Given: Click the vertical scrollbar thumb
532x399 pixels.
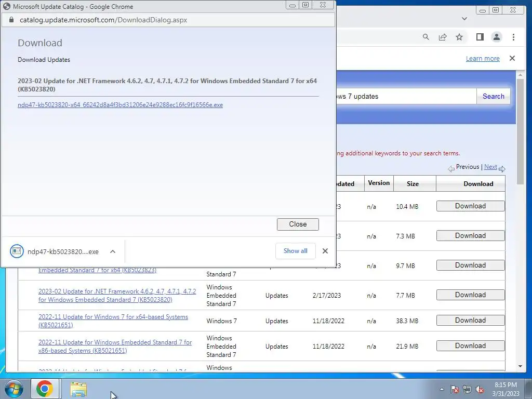Looking at the screenshot, I should (x=520, y=131).
